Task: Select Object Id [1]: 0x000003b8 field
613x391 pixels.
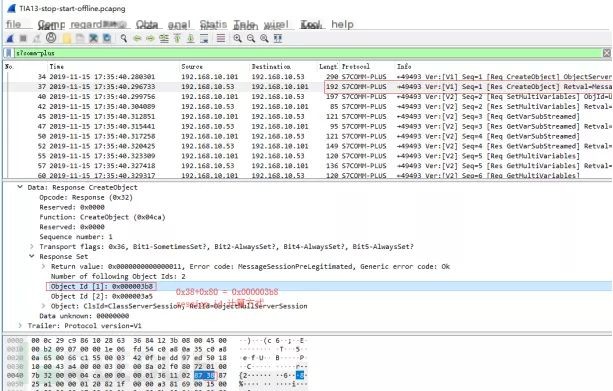Action: pyautogui.click(x=102, y=286)
